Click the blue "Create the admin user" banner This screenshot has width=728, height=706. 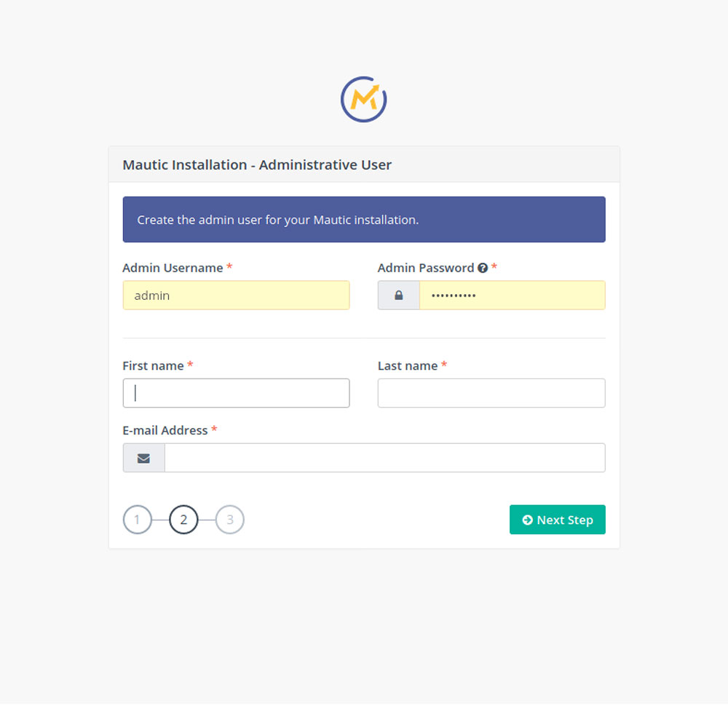point(364,219)
